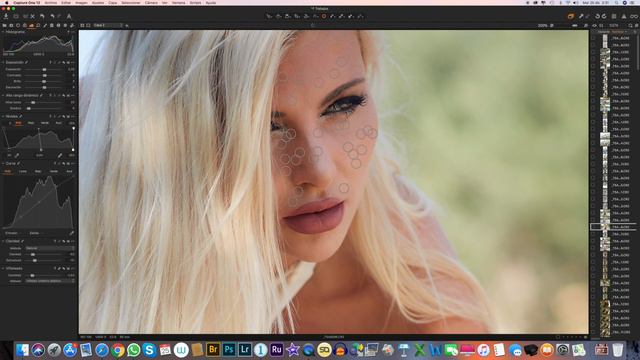
Task: Click the add layer plus button
Action: (127, 25)
